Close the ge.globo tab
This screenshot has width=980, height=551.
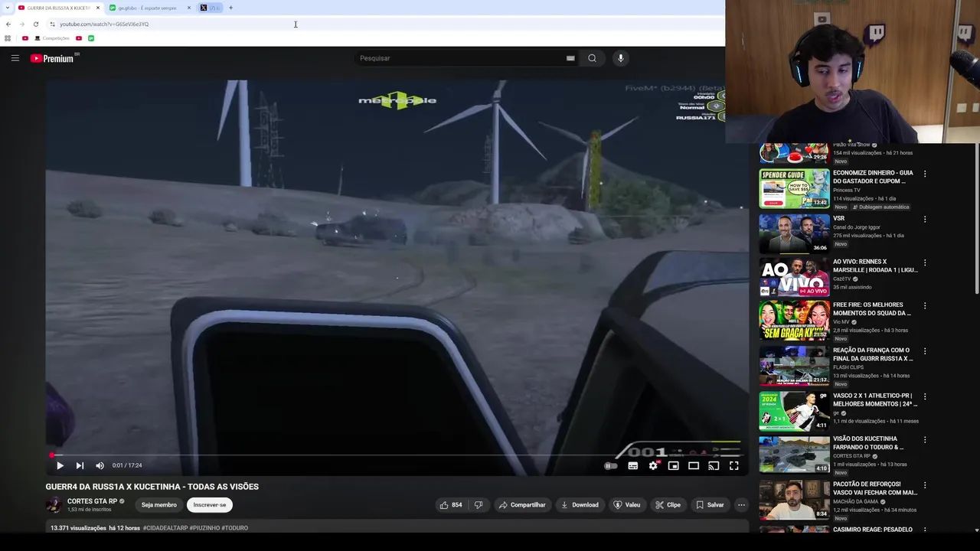click(189, 8)
